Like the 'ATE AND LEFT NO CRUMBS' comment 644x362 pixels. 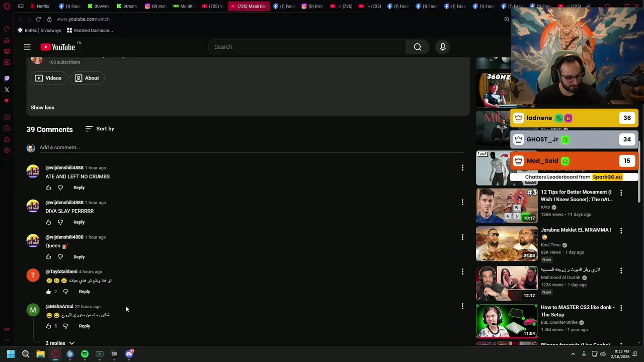click(48, 188)
